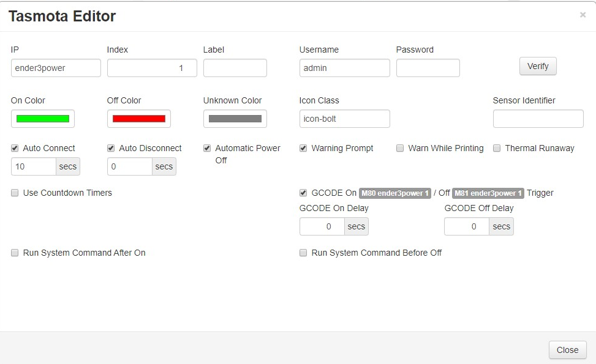Toggle the Auto Connect checkbox
This screenshot has width=596, height=364.
pyautogui.click(x=15, y=148)
